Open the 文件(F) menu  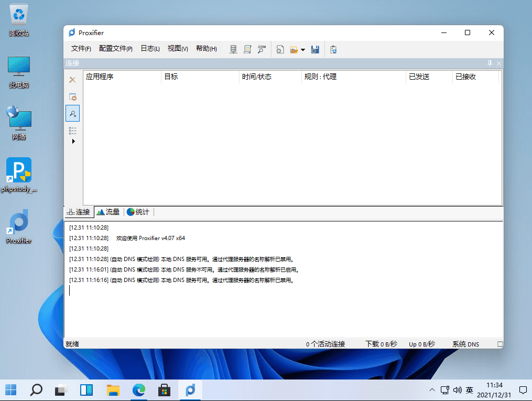81,49
